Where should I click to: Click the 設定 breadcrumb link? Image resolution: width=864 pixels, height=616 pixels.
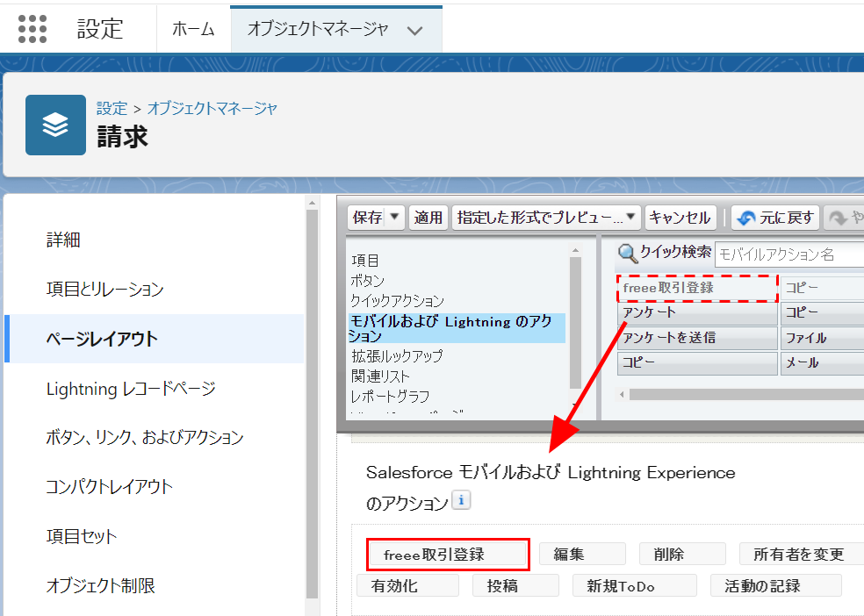coord(112,108)
